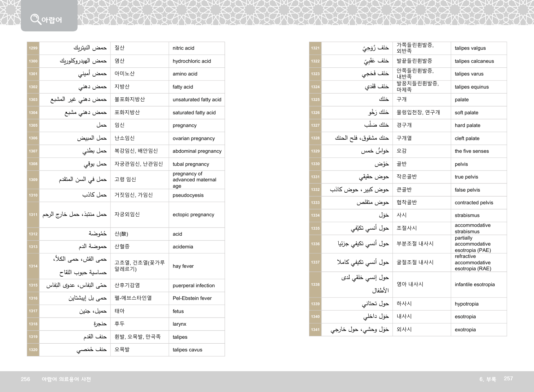Select the 'cleft palate' cell

(x=467, y=138)
